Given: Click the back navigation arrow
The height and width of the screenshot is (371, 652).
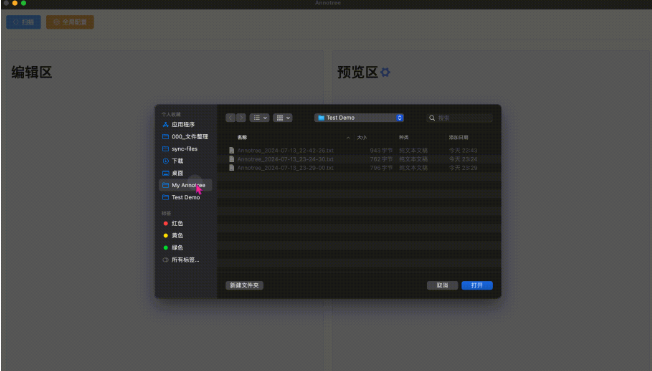Looking at the screenshot, I should (230, 118).
